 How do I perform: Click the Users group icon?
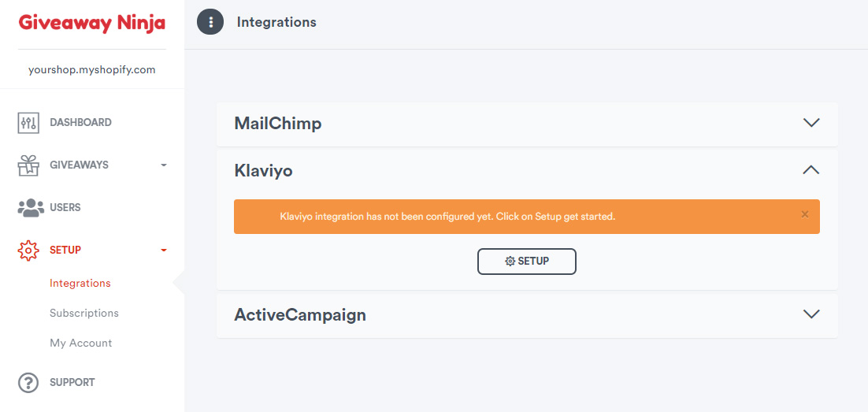tap(31, 208)
